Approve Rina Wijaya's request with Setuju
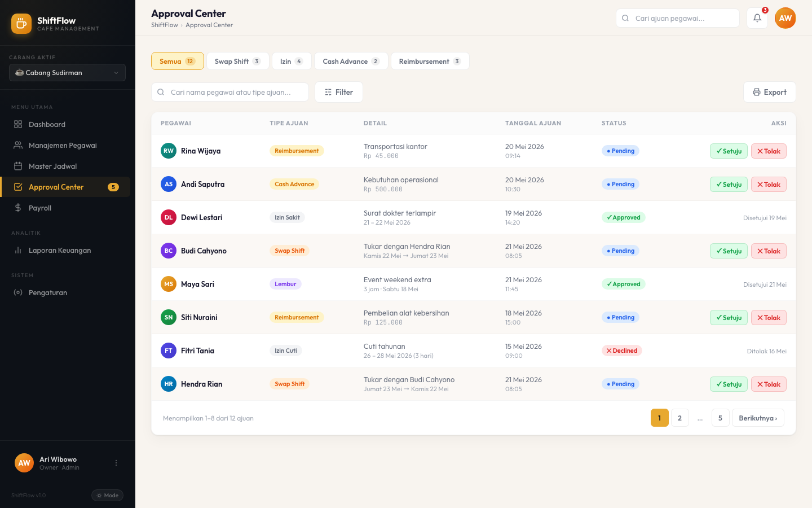812x508 pixels. (x=729, y=151)
